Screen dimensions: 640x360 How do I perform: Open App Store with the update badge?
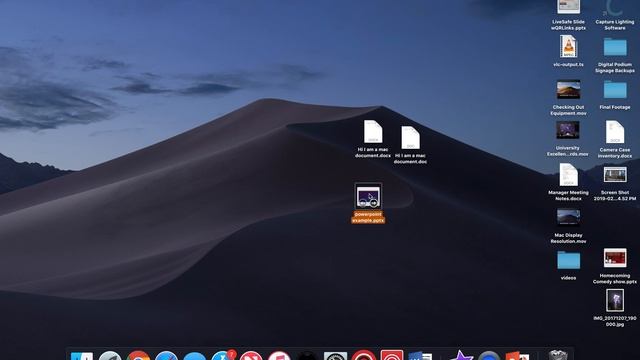point(223,355)
